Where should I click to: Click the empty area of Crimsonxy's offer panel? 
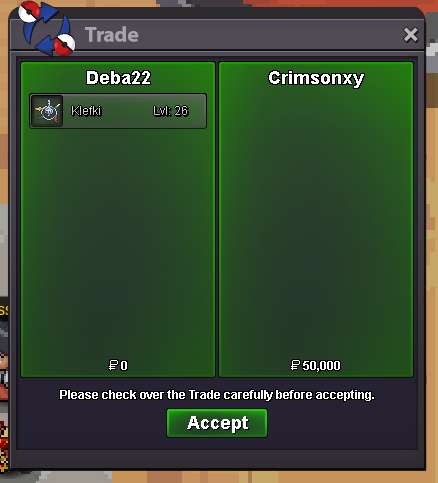point(316,223)
